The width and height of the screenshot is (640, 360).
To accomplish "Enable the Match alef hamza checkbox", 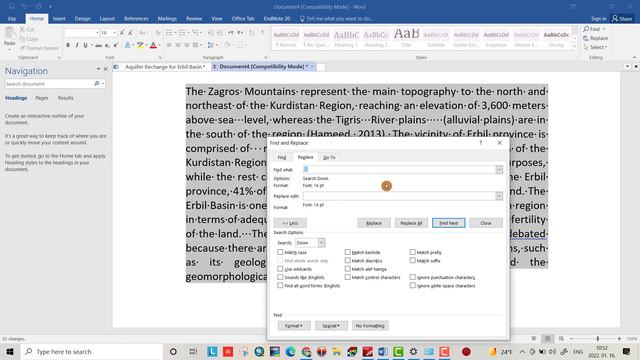I will [347, 269].
